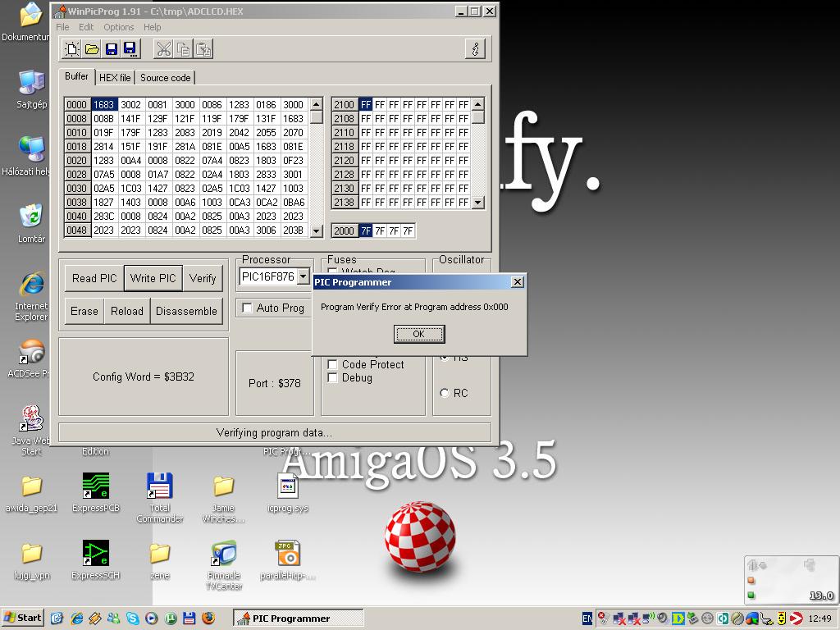Image resolution: width=840 pixels, height=630 pixels.
Task: Click EEPROM data scrollbar up arrow
Action: tap(478, 104)
